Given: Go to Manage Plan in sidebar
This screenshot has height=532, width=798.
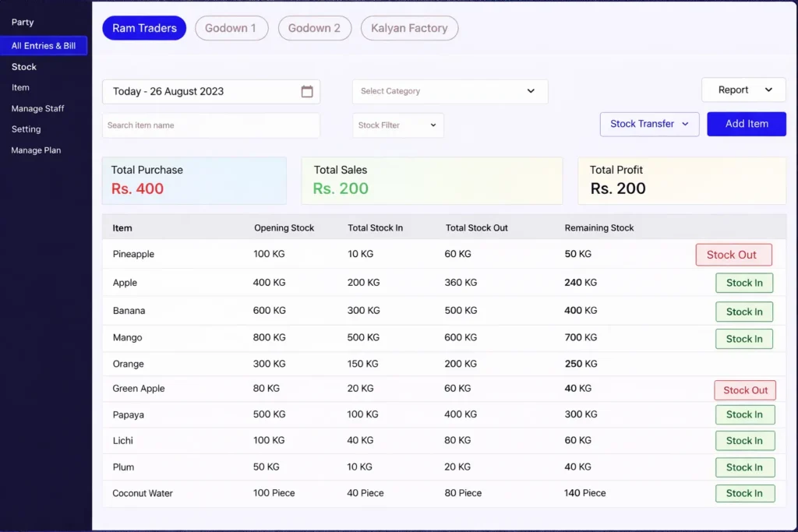Looking at the screenshot, I should point(36,150).
